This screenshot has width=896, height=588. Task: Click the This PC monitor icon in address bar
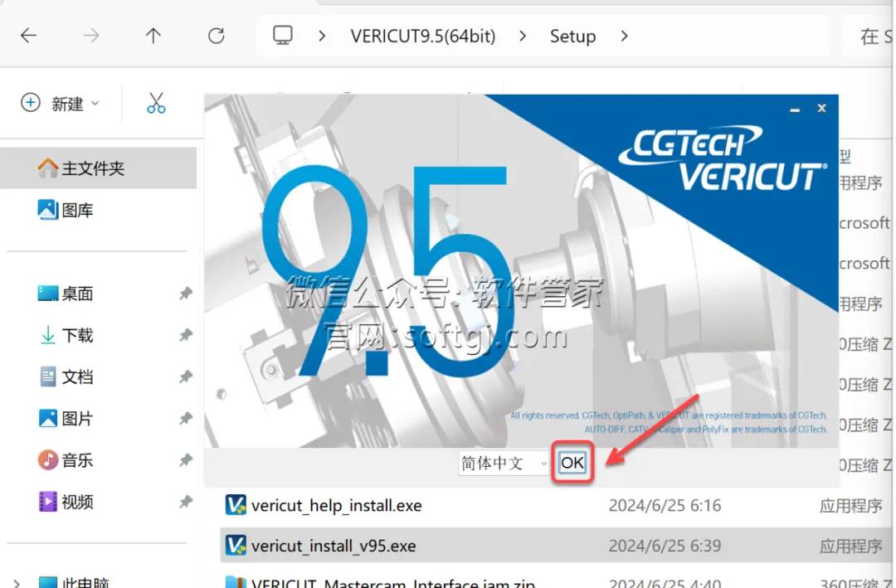point(282,36)
